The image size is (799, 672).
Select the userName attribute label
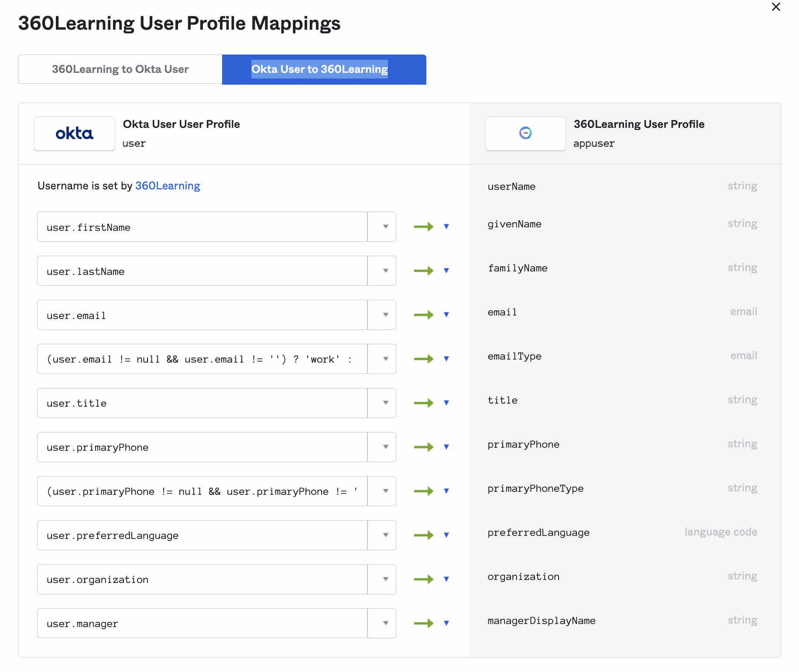pos(511,186)
